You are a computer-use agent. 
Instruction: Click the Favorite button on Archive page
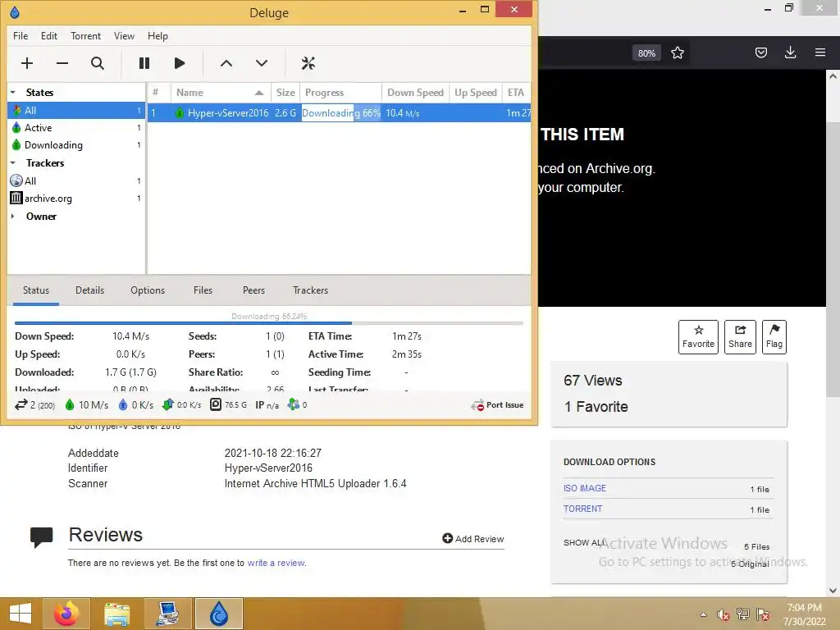click(x=698, y=337)
